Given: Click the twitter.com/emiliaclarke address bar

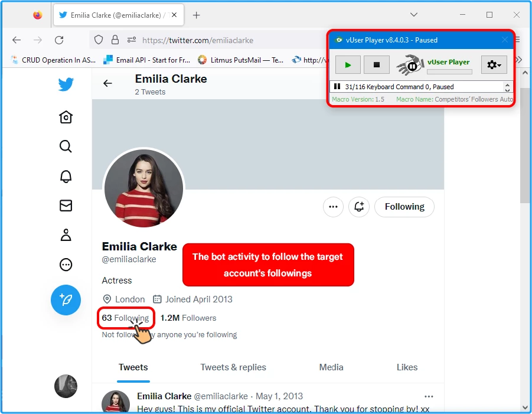Looking at the screenshot, I should 198,40.
